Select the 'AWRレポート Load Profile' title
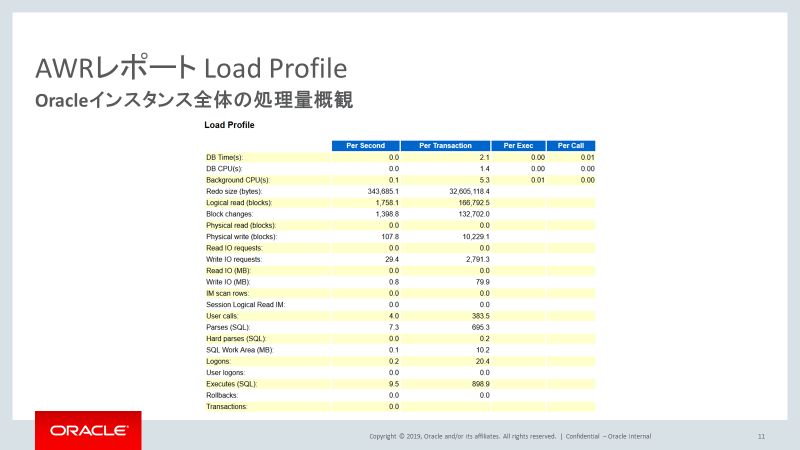The image size is (800, 450). [191, 68]
